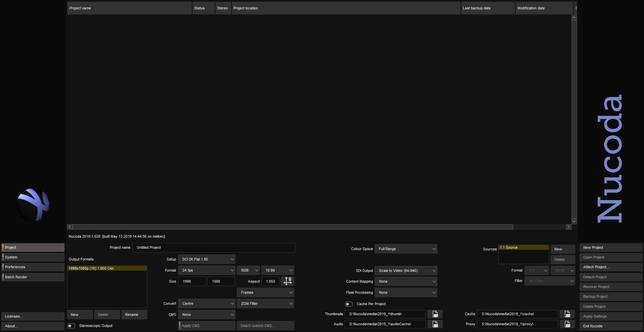Click the New Project button

(611, 247)
